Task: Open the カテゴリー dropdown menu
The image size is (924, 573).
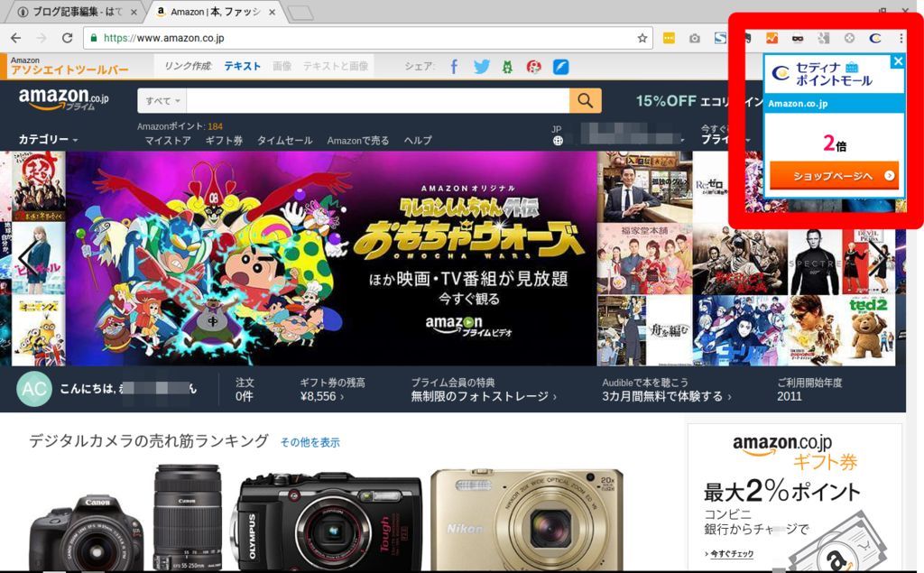Action: [48, 140]
